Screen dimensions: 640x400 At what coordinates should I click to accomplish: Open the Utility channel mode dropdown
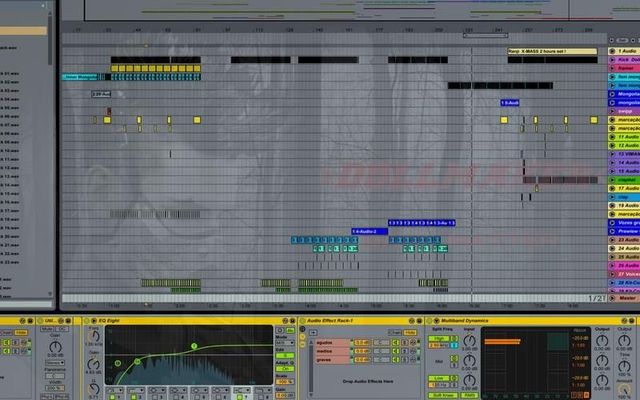pyautogui.click(x=55, y=362)
